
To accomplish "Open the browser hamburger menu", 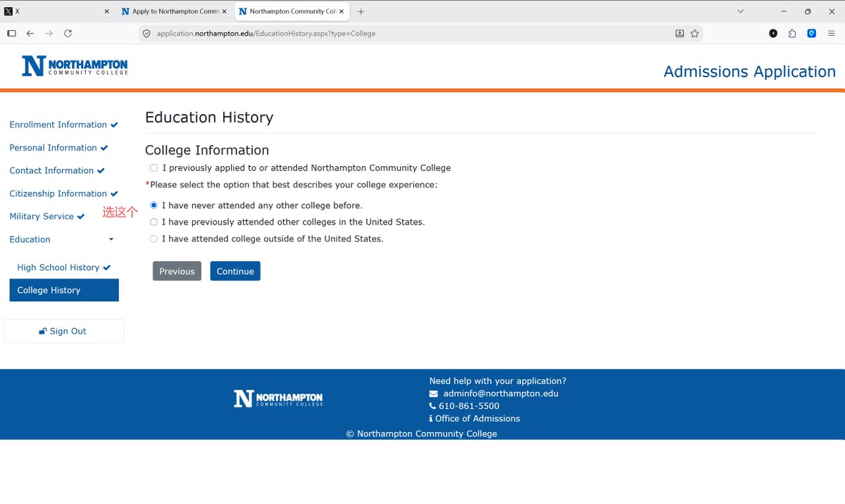I will pos(831,33).
